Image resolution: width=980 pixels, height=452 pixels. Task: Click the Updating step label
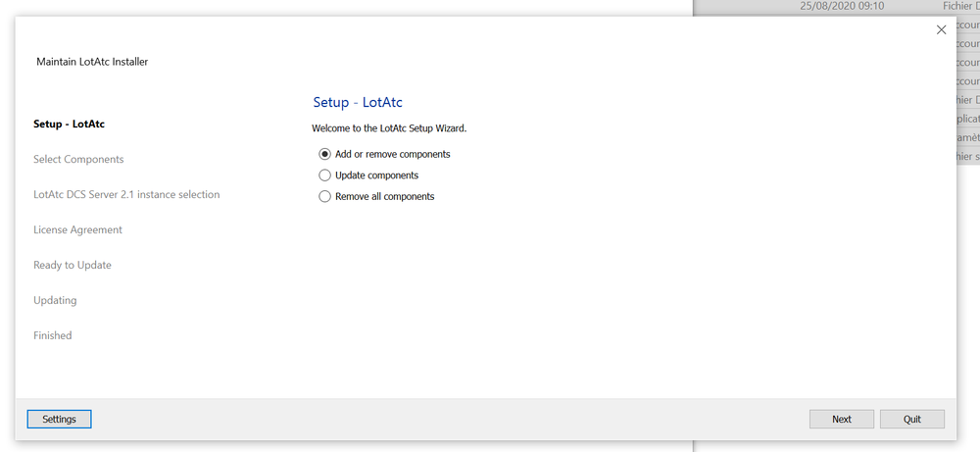(x=55, y=301)
